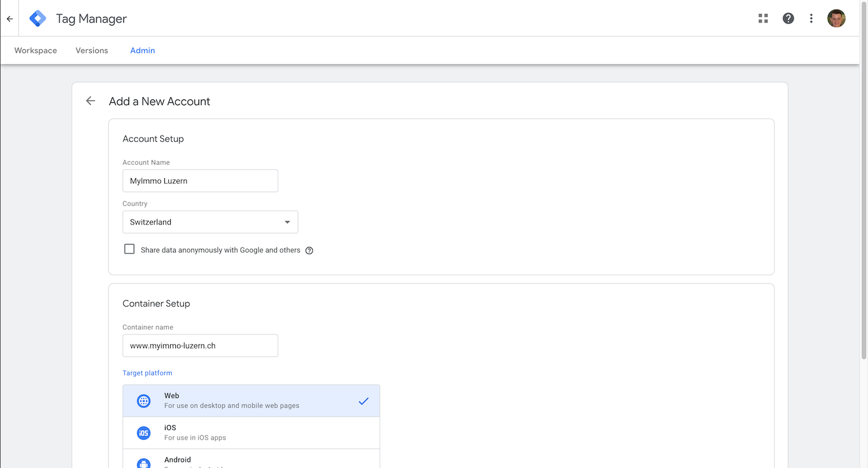
Task: Switch to the Workspace tab
Action: 36,50
